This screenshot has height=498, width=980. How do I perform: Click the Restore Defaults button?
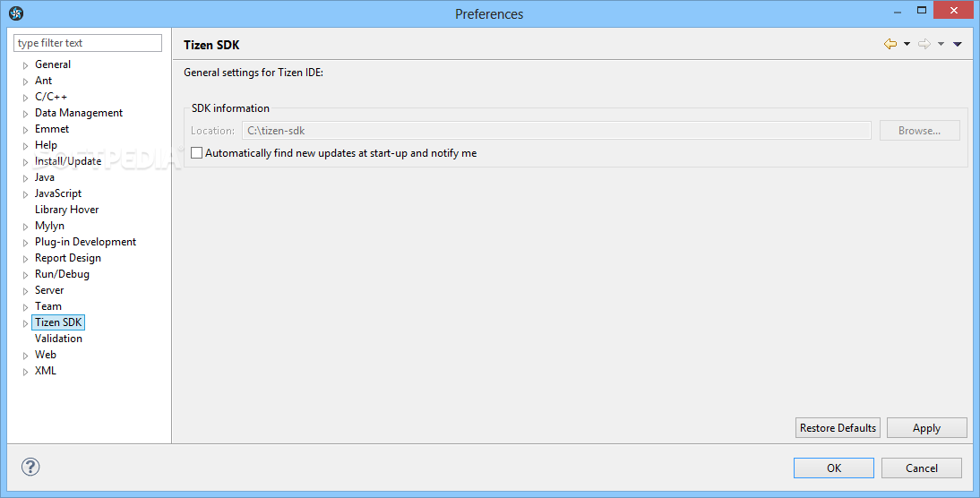[x=838, y=428]
